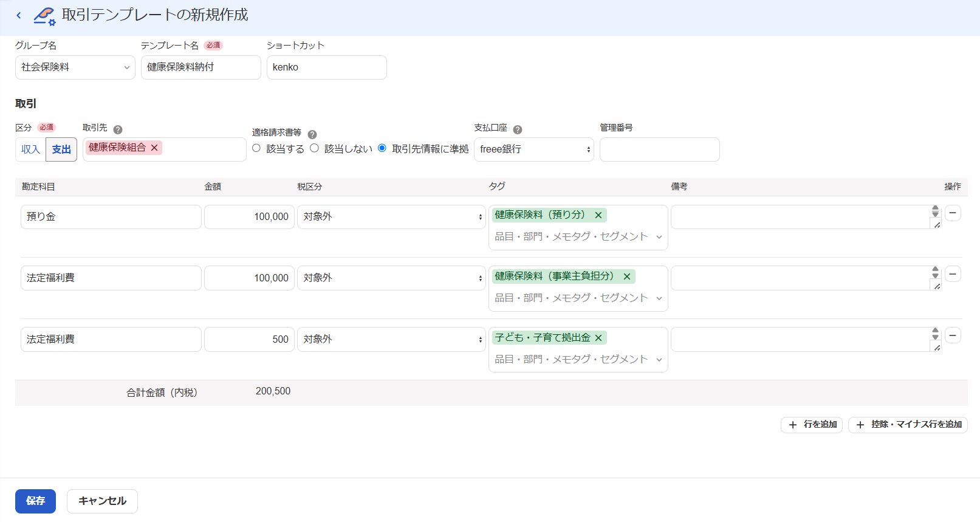Select the 該当する radio option
The height and width of the screenshot is (522, 980).
[x=256, y=148]
